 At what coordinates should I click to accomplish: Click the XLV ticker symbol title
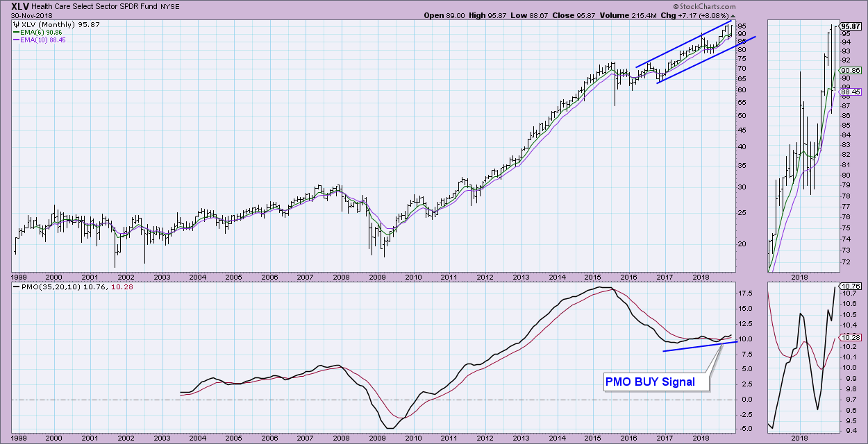point(19,6)
